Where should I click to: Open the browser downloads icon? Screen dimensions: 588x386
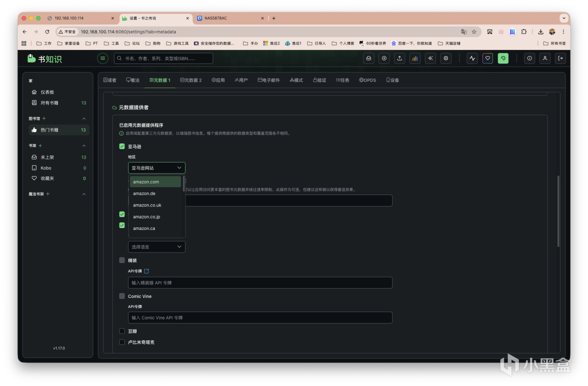[x=541, y=32]
